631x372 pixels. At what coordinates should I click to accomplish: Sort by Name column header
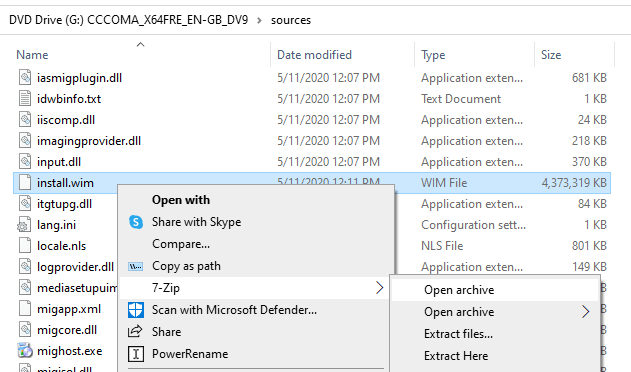point(32,55)
